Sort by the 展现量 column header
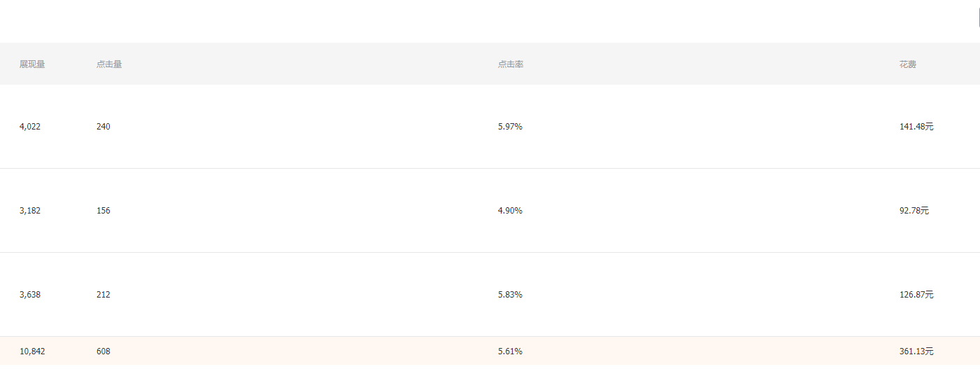The image size is (980, 369). coord(32,64)
